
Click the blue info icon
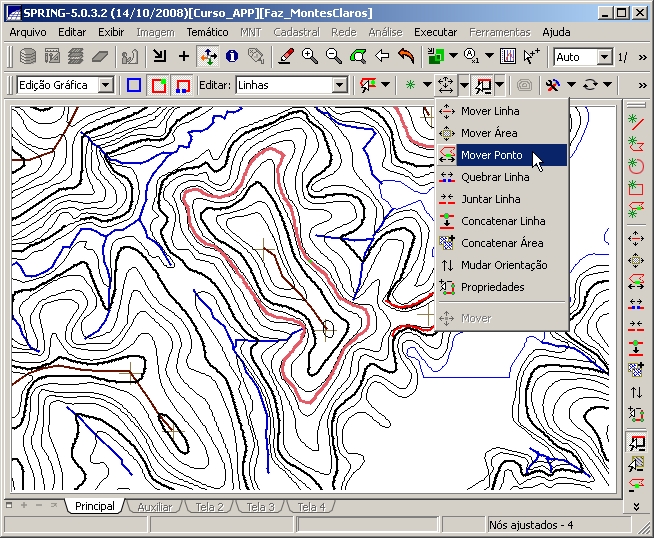pyautogui.click(x=232, y=57)
